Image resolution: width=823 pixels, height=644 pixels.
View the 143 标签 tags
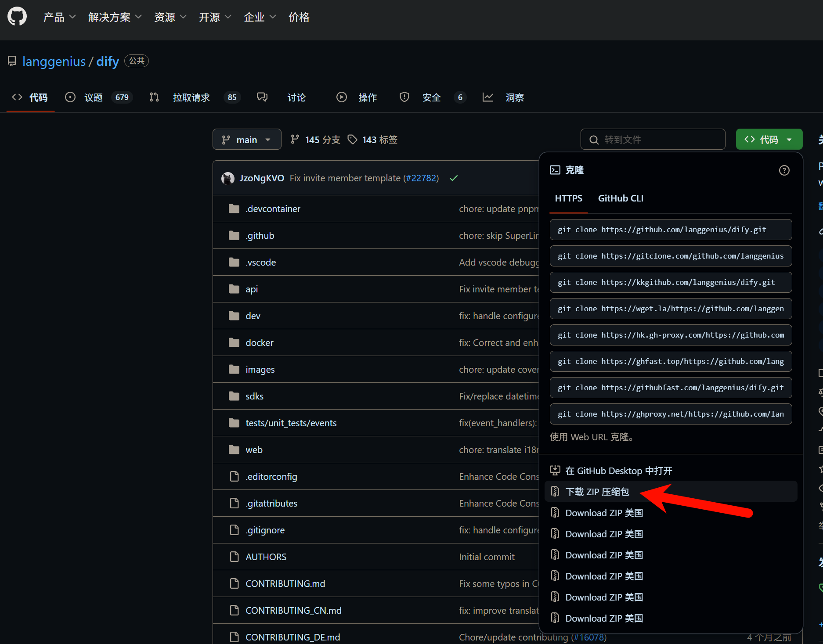pyautogui.click(x=372, y=140)
